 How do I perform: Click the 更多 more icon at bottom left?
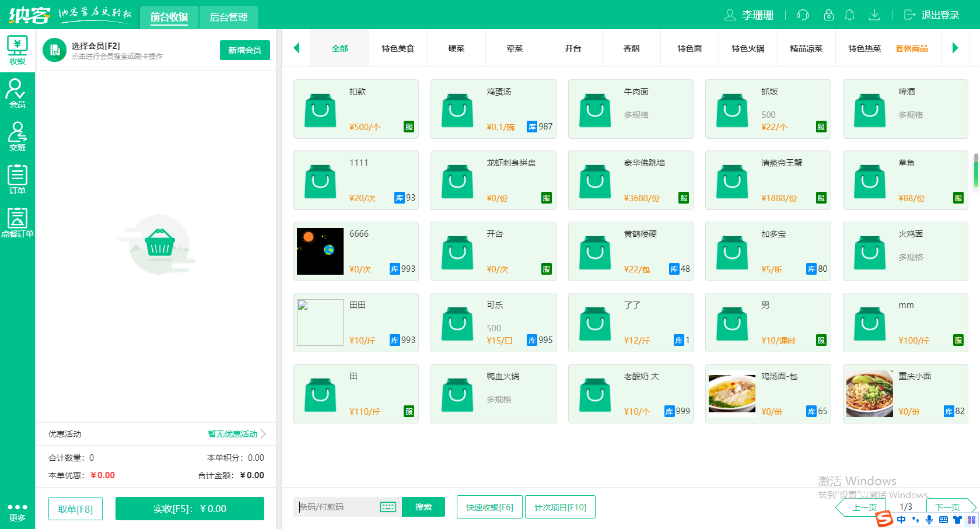(17, 510)
